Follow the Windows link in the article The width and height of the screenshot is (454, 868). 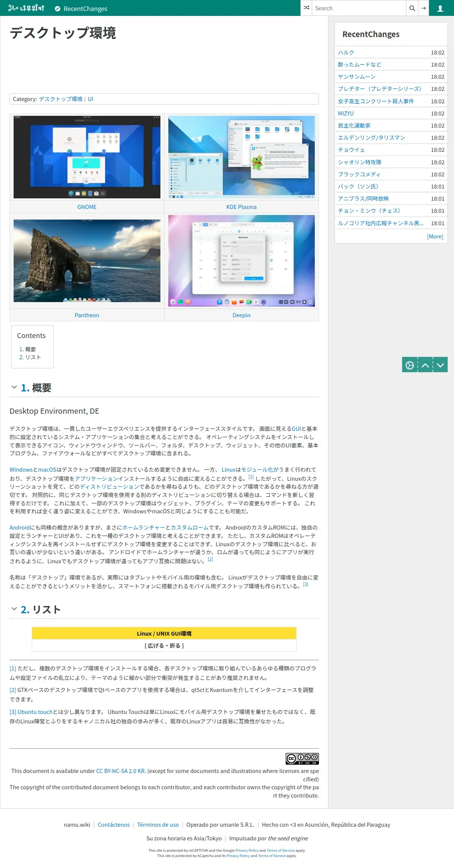pos(21,470)
